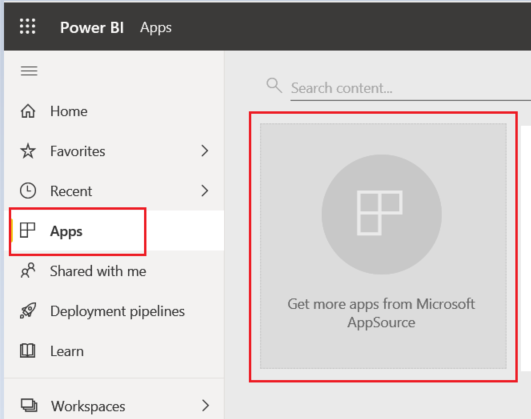Focus the Search content field

pyautogui.click(x=410, y=88)
